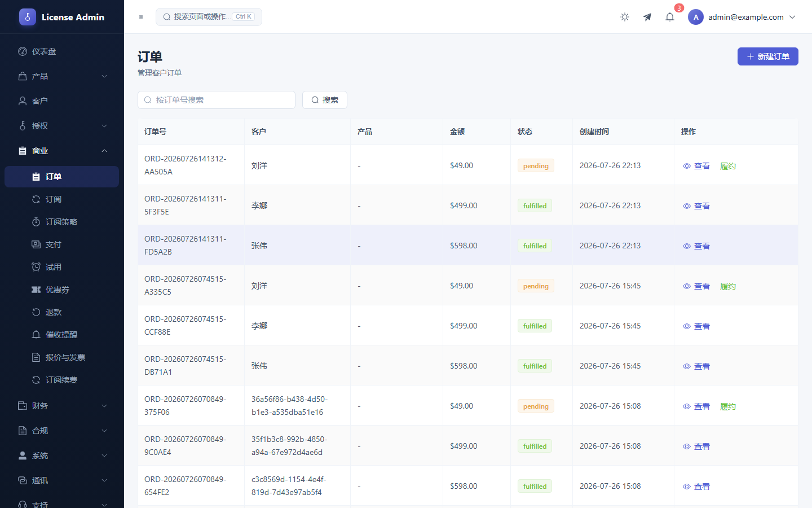812x508 pixels.
Task: Expand the 授权 sidebar group
Action: pyautogui.click(x=62, y=126)
